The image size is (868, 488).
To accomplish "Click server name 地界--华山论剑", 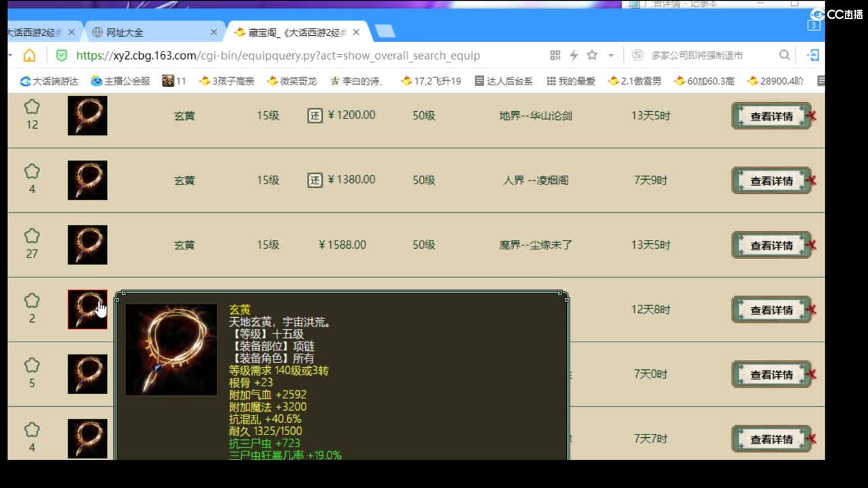I will 536,116.
